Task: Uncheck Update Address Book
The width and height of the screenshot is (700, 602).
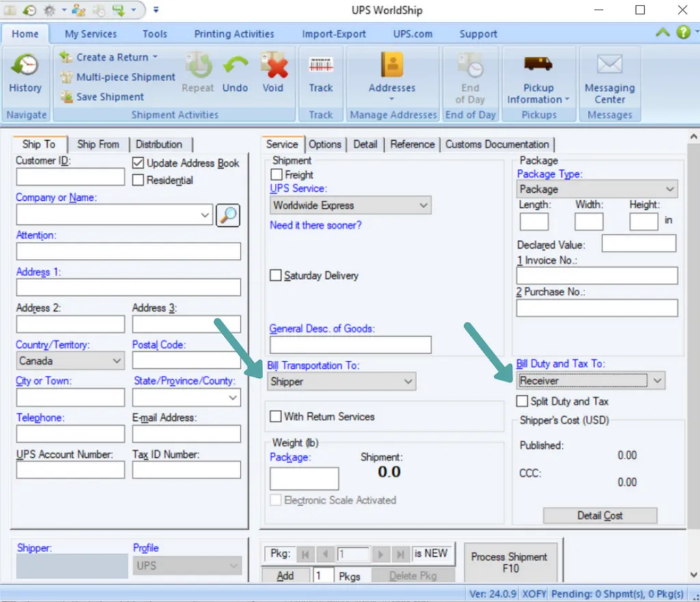Action: point(138,163)
